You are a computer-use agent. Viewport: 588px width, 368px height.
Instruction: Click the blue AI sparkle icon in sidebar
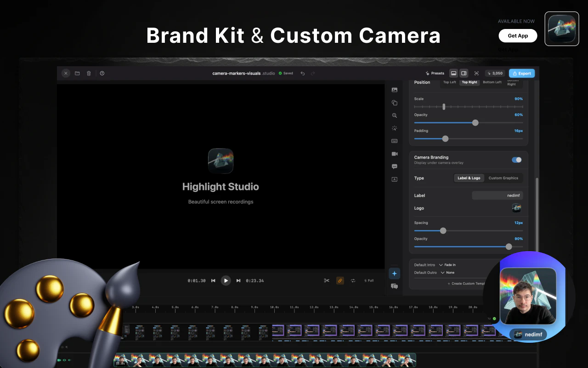[x=394, y=273]
